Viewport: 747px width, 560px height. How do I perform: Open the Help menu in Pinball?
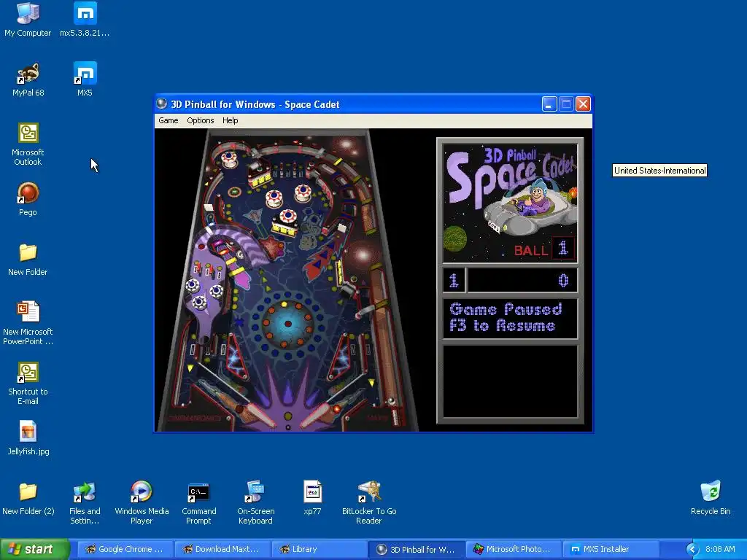point(230,120)
